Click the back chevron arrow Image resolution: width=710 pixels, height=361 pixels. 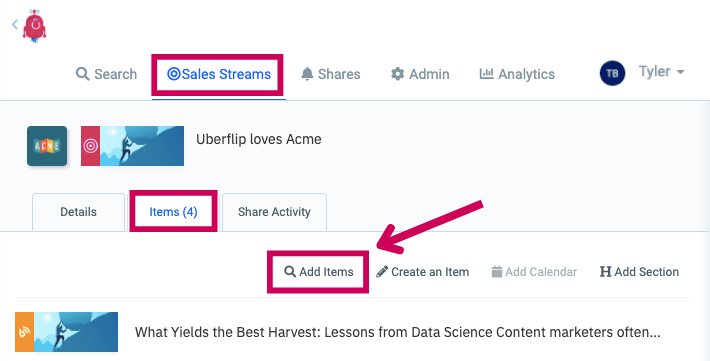coord(15,24)
